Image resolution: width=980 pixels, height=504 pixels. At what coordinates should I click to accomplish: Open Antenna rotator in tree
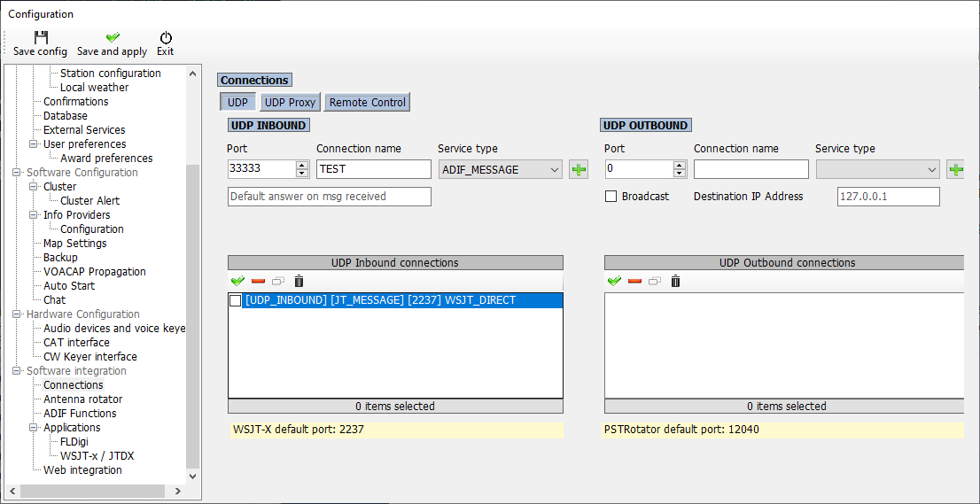click(83, 399)
